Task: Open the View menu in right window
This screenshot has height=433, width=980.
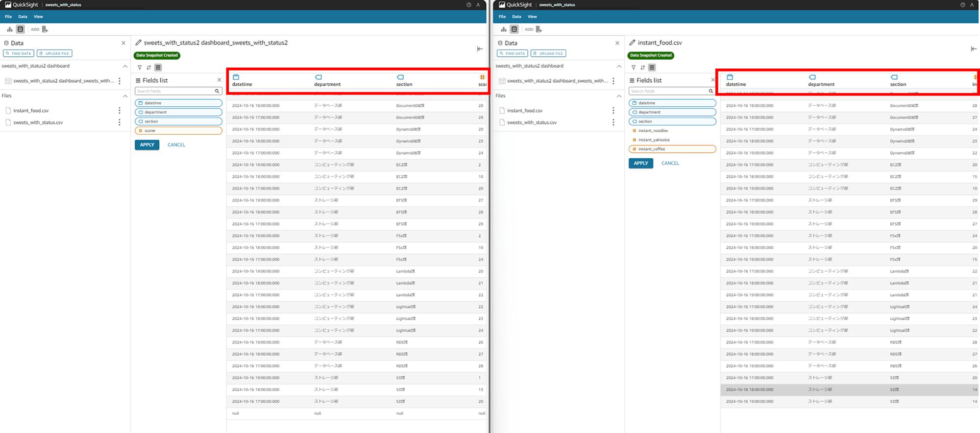Action: [532, 17]
